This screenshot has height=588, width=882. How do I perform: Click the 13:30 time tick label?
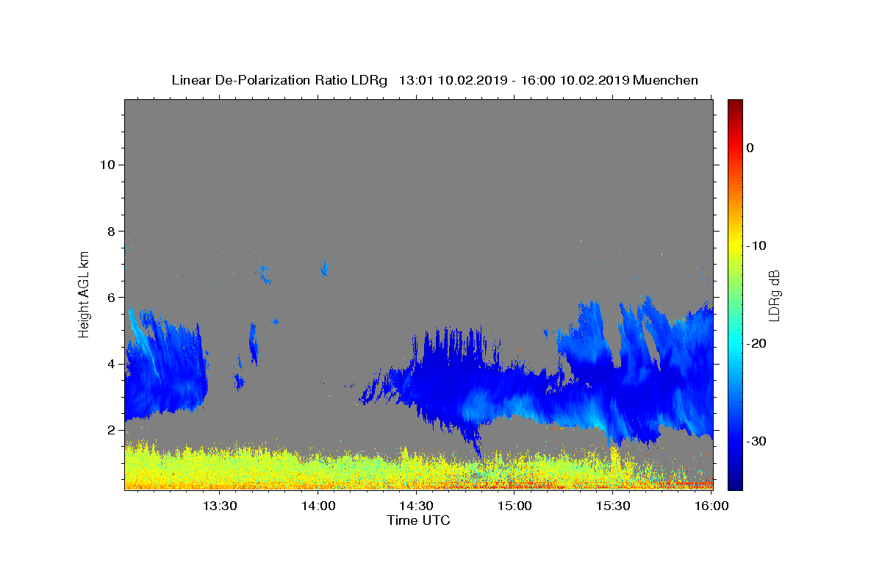click(219, 506)
